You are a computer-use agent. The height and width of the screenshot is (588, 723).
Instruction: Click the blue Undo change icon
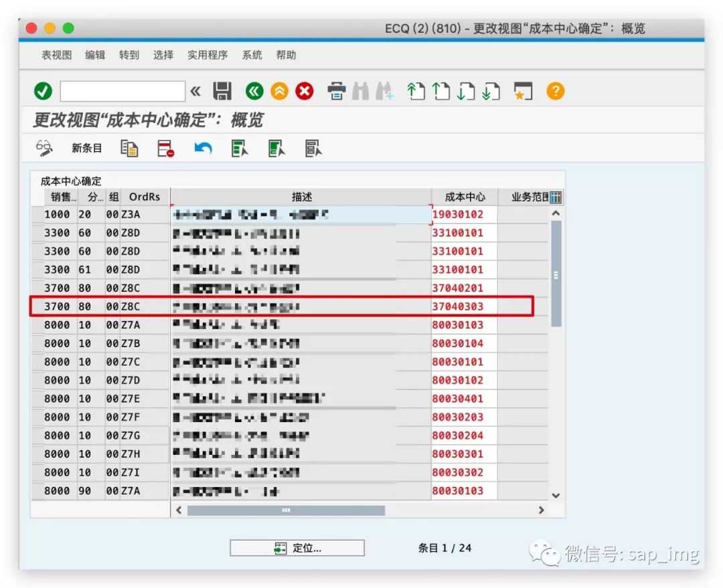[203, 149]
